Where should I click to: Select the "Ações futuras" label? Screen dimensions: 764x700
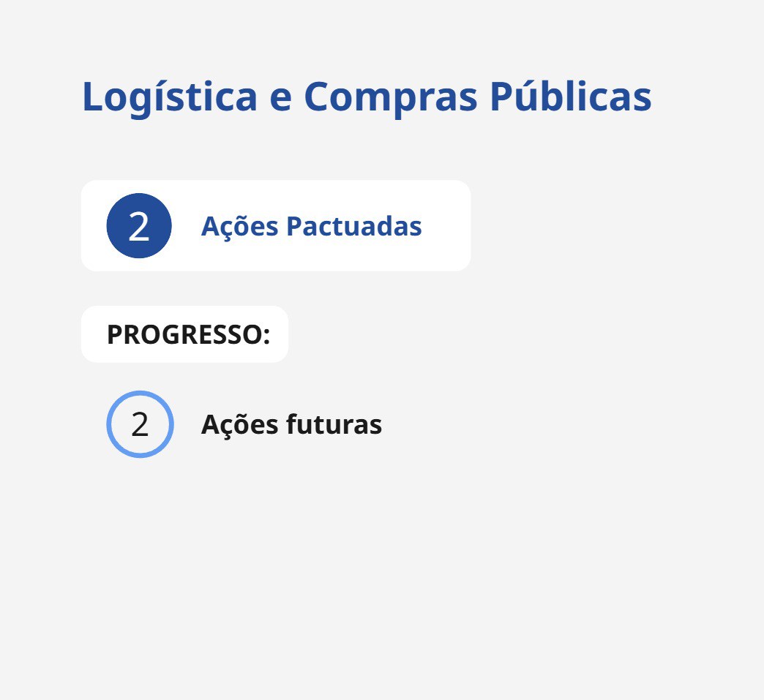click(291, 424)
